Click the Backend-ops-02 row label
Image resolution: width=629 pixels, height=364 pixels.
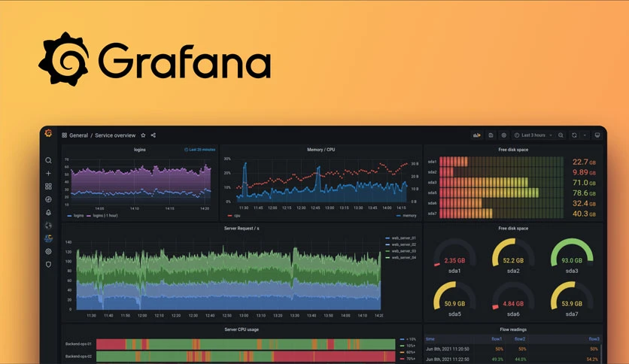[78, 356]
